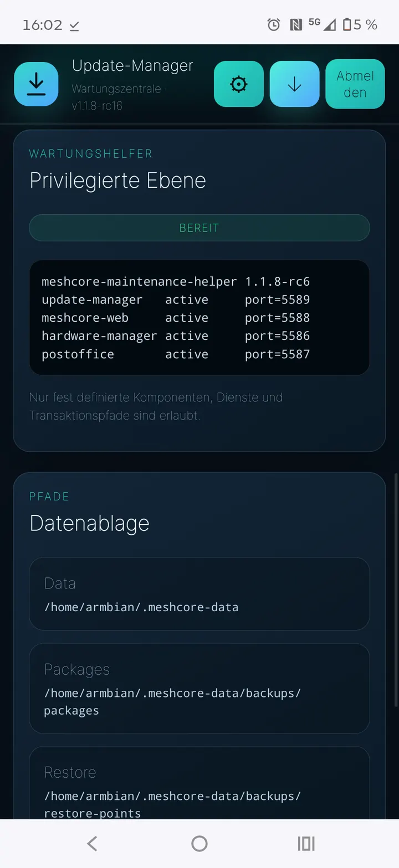The image size is (399, 868).
Task: Select the postoffice port=5587 line
Action: (x=176, y=354)
